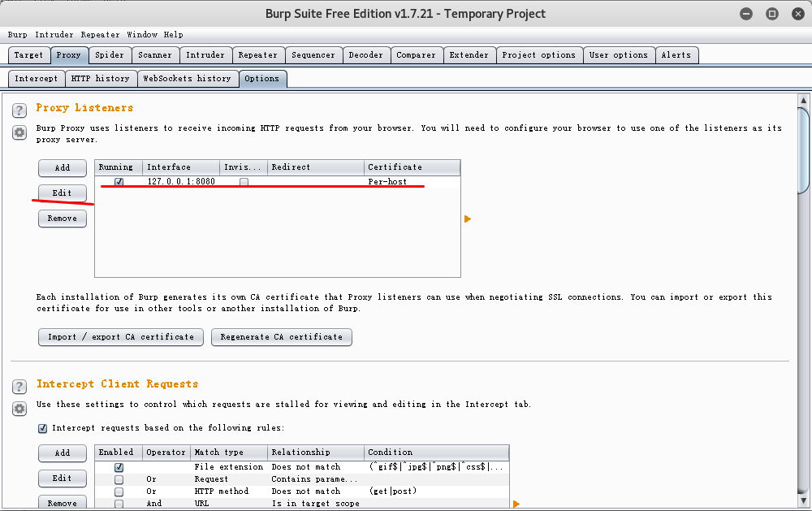The height and width of the screenshot is (511, 812).
Task: Sort listeners by Running column header
Action: 119,167
